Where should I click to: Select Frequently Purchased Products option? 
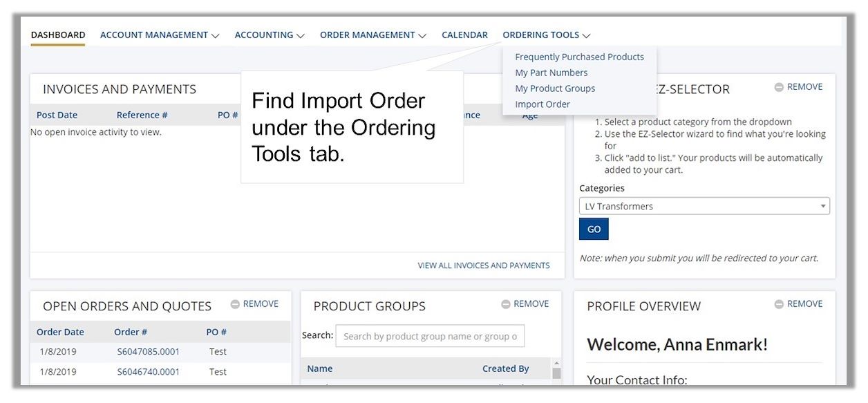[579, 56]
